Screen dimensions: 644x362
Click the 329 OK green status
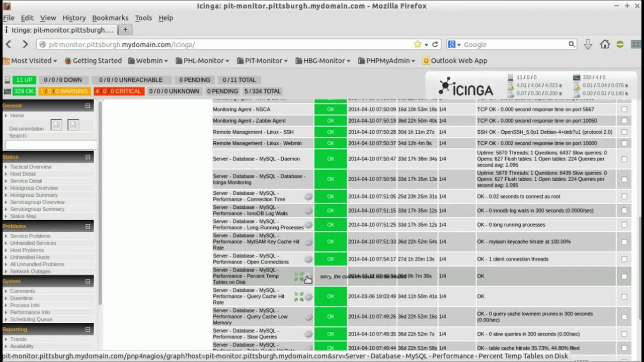pyautogui.click(x=24, y=92)
